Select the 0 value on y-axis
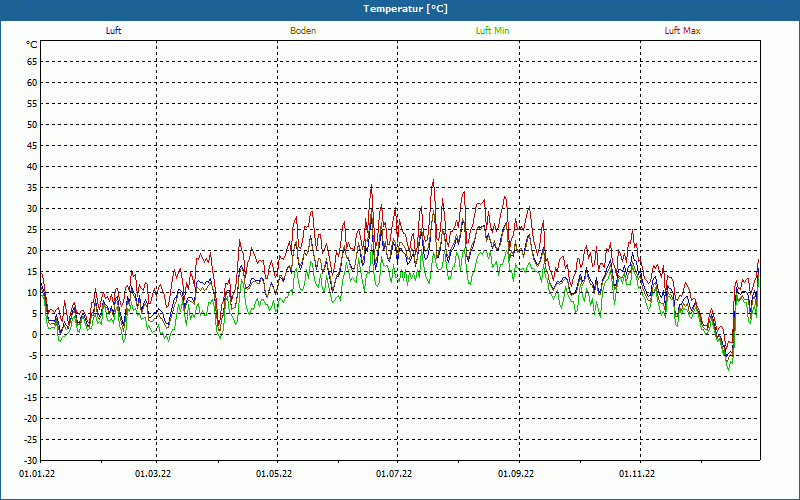 coord(34,334)
